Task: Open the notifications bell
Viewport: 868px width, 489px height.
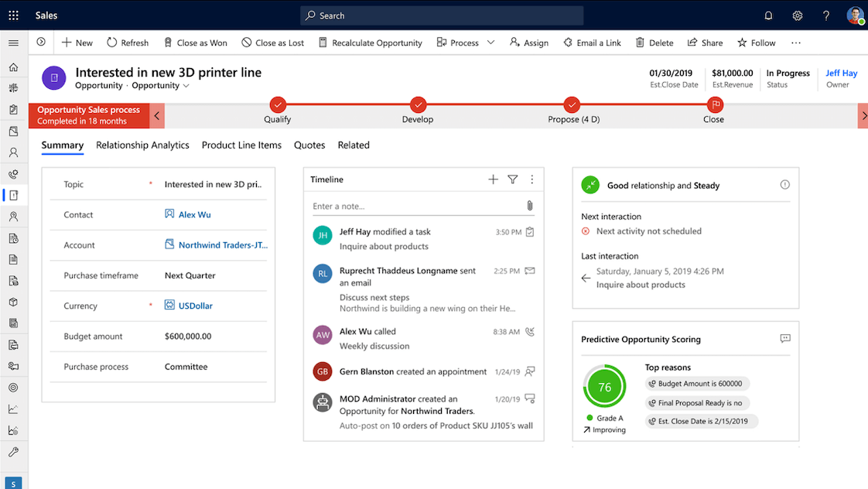Action: (x=768, y=15)
